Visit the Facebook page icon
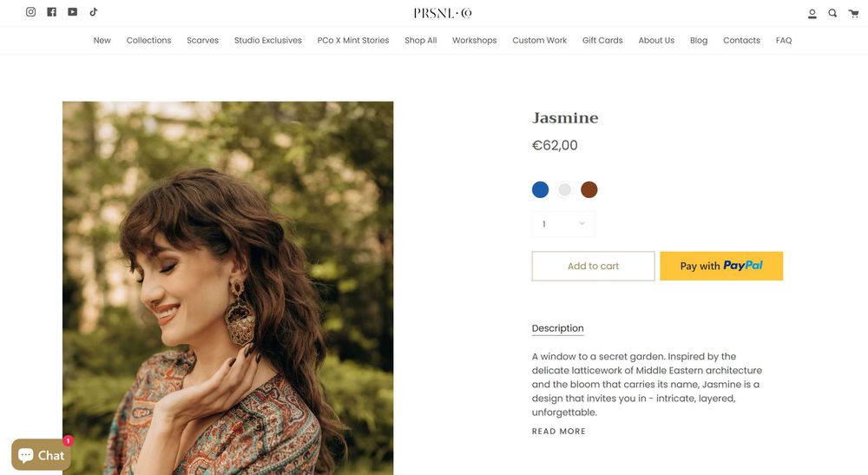This screenshot has height=475, width=868. coord(52,12)
